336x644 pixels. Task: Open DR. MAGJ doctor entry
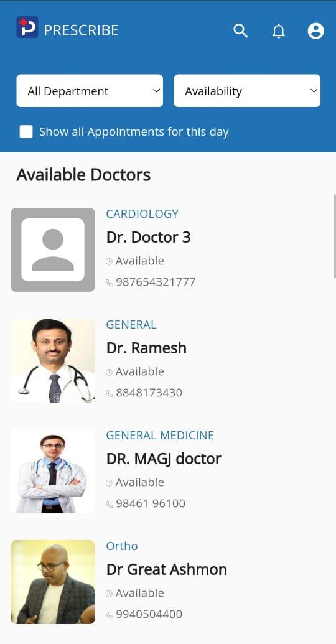pos(164,459)
